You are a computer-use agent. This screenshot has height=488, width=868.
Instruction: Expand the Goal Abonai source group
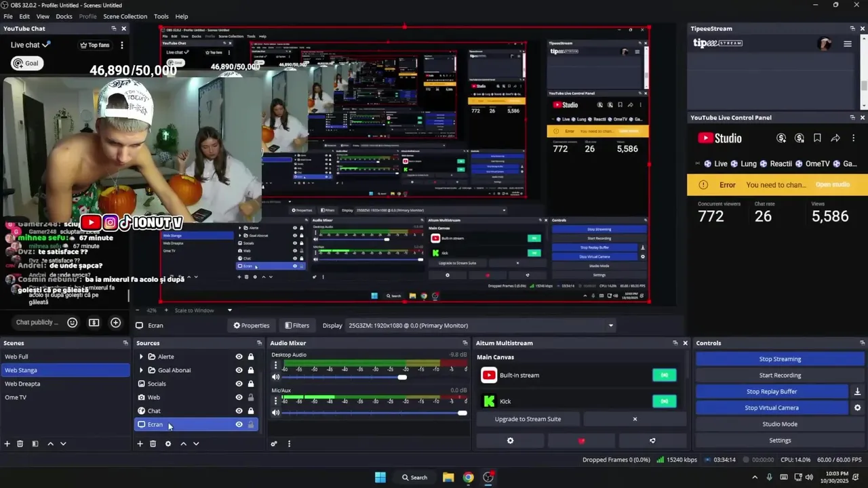click(x=141, y=370)
